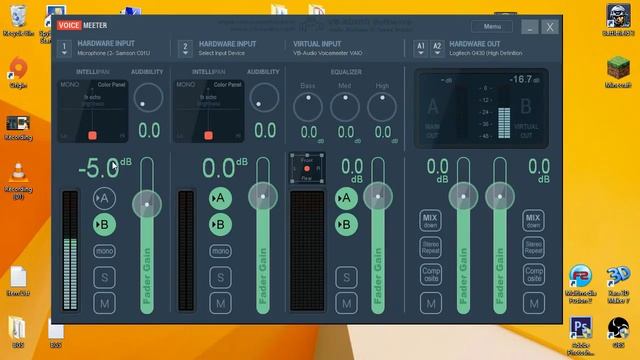Mute hardware input 2 strip
This screenshot has height=360, width=640.
coord(220,303)
